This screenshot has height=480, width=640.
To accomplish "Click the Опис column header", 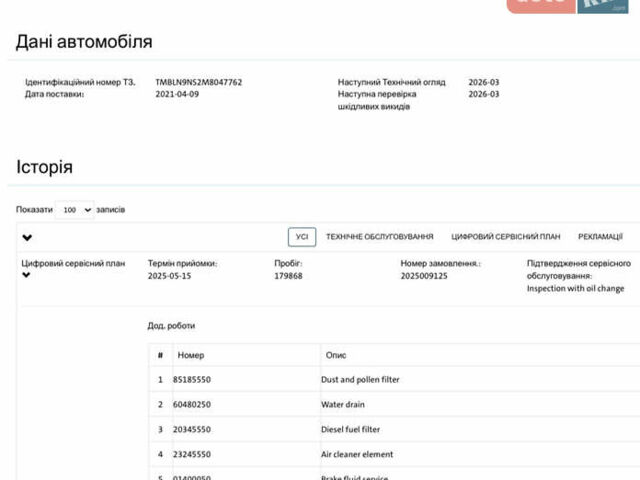I will (x=336, y=355).
